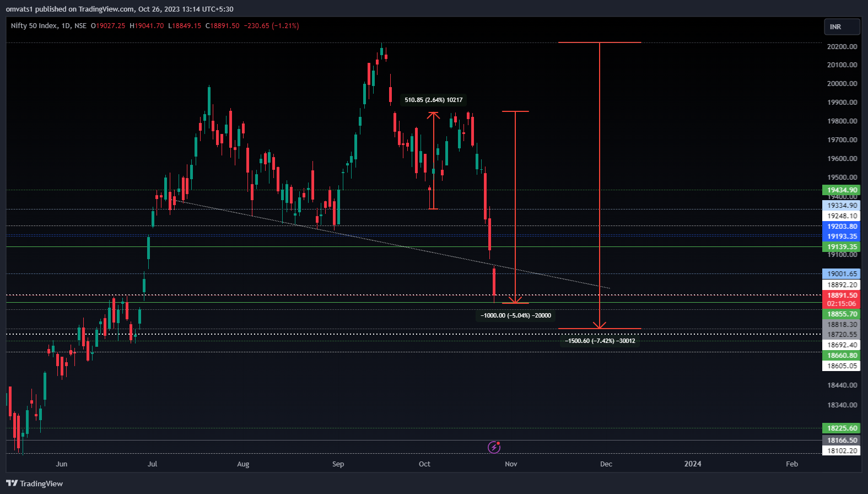Click the 02:15:06 countdown timer label
This screenshot has height=494, width=868.
[842, 304]
